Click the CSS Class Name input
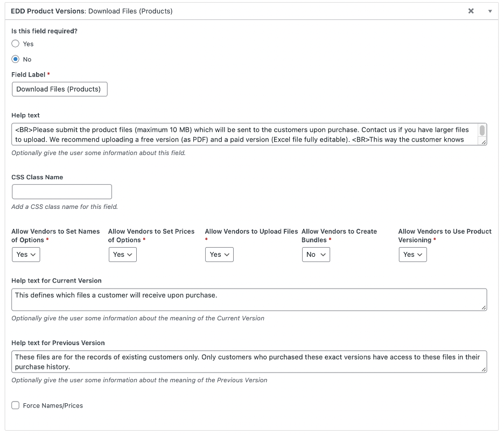The image size is (504, 435). [62, 192]
